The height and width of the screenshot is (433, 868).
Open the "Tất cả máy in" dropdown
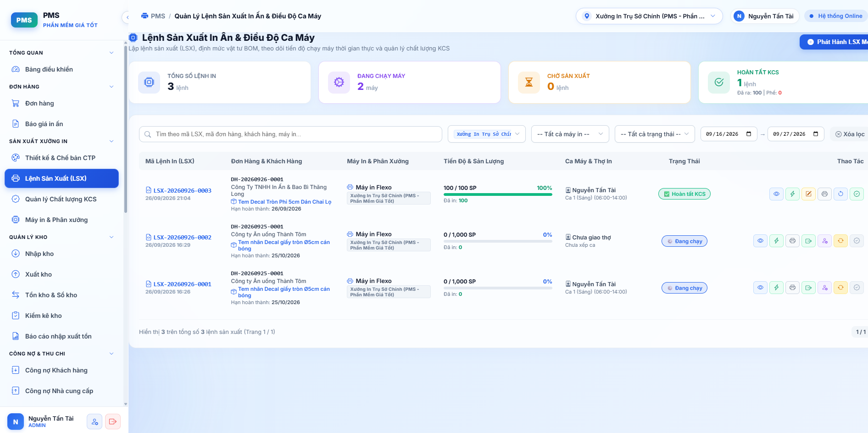570,134
